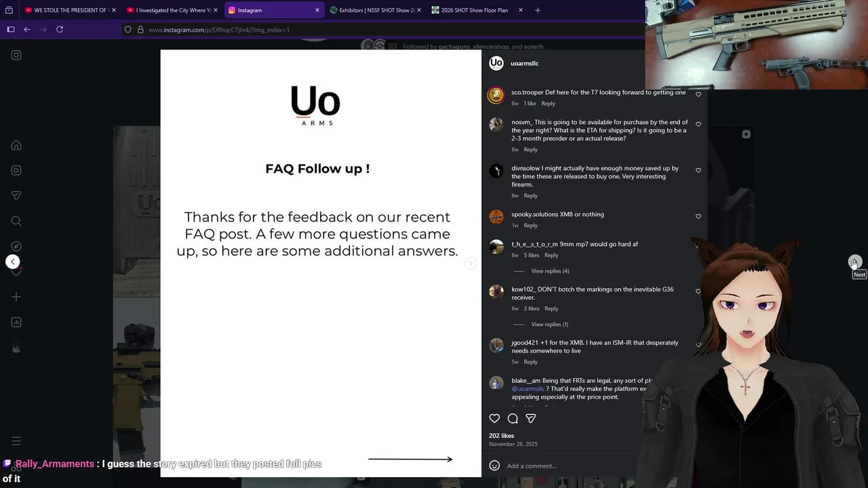868x488 pixels.
Task: Expand View replies (4) under t_h_e_s_t_o_r_m
Action: pos(550,271)
